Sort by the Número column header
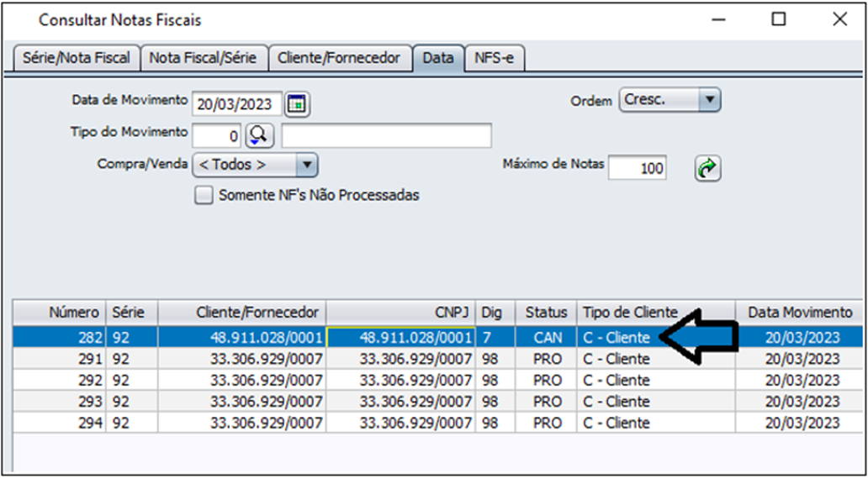The image size is (868, 479). point(73,312)
